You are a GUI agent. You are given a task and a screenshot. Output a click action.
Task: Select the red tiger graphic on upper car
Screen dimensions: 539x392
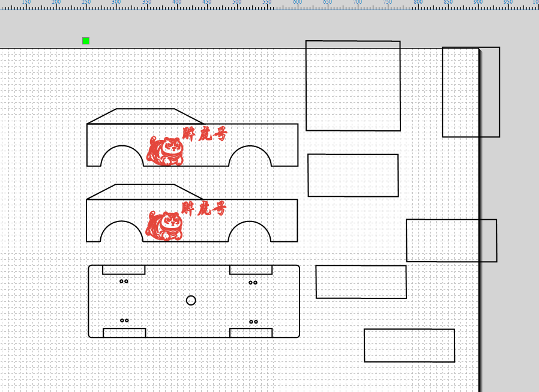tap(165, 151)
